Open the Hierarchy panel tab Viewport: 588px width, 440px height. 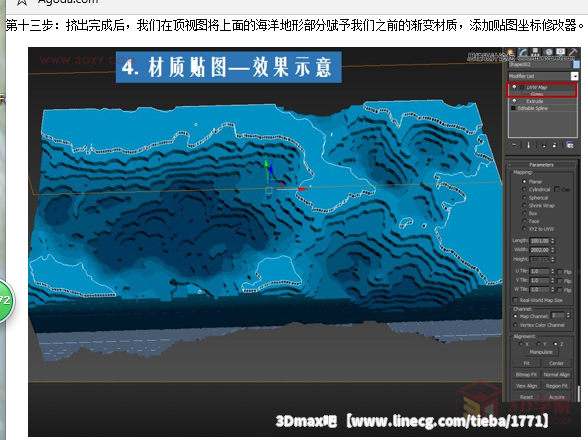[536, 53]
